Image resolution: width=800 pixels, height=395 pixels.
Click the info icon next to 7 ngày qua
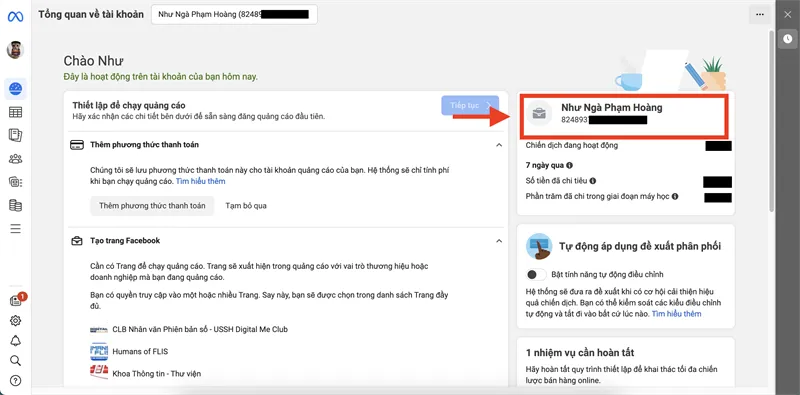(569, 165)
